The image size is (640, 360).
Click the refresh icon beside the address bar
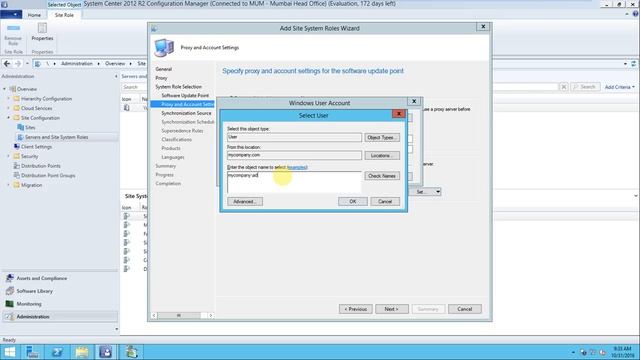coord(634,64)
